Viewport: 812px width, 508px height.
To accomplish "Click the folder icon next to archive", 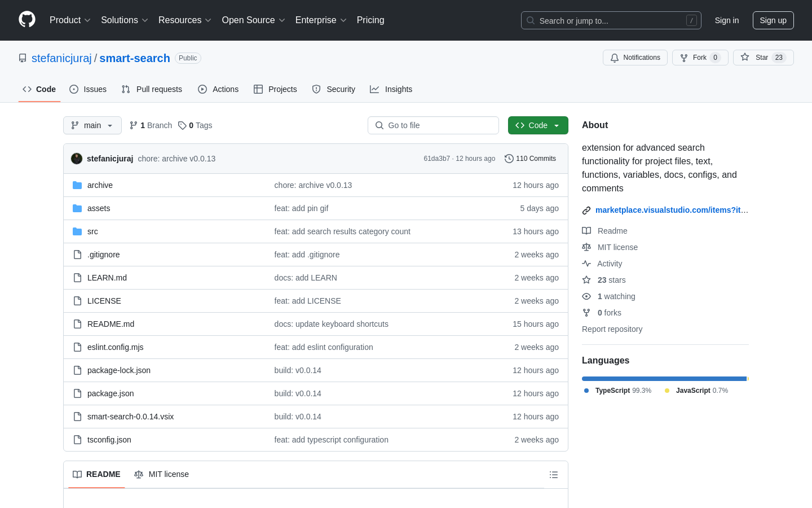I will [77, 185].
